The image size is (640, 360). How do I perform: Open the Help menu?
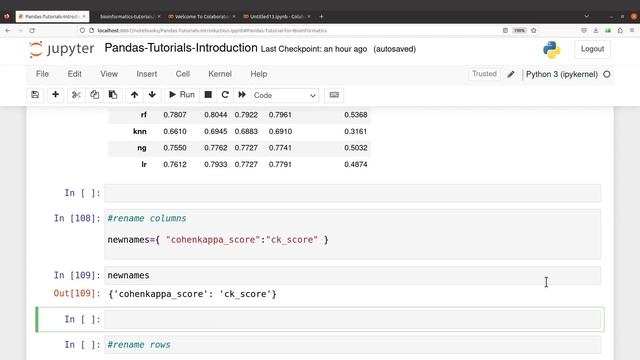tap(259, 74)
